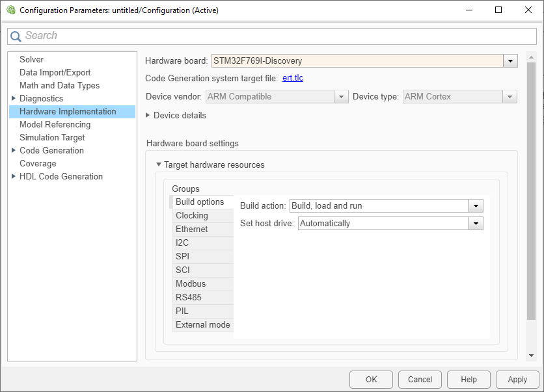544x392 pixels.
Task: Select Simulation Target in the sidebar
Action: [52, 137]
